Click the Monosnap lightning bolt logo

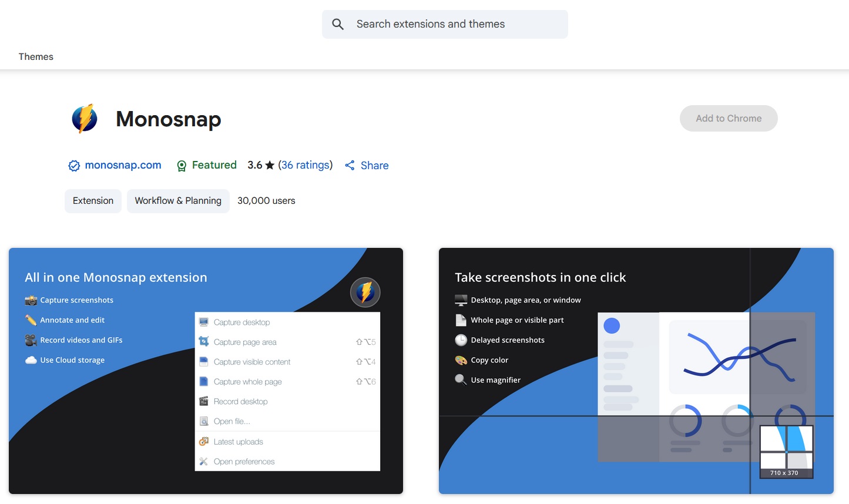85,119
